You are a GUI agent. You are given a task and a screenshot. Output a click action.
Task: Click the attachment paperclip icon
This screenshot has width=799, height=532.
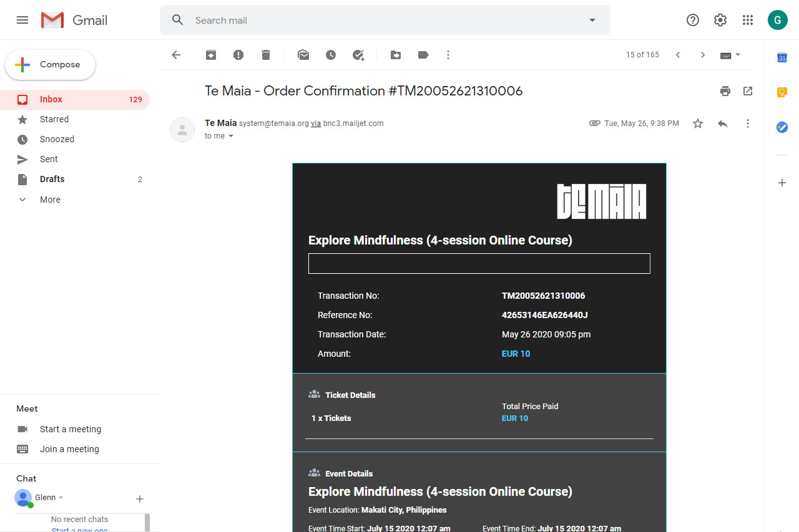(595, 123)
